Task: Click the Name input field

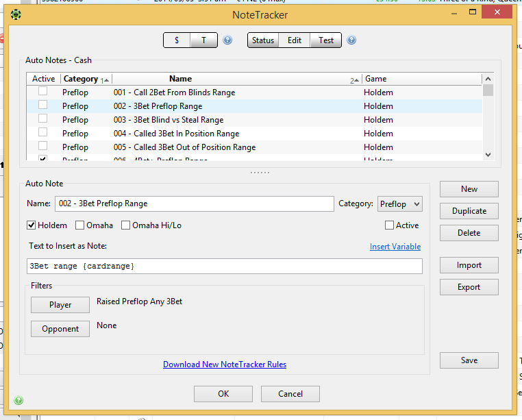Action: 195,204
